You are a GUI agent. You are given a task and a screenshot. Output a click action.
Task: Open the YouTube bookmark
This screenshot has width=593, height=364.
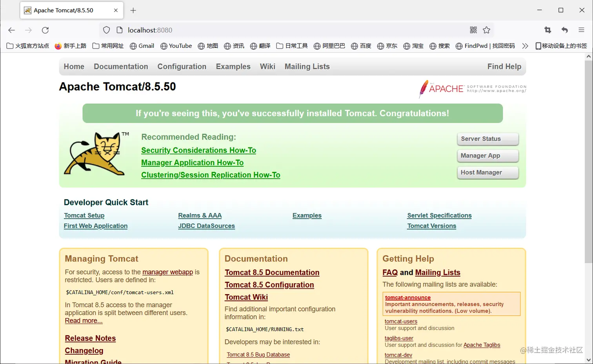[176, 46]
